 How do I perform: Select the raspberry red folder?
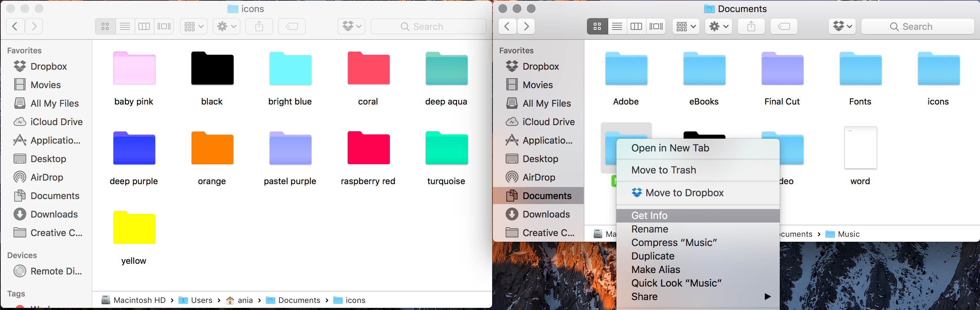[368, 148]
